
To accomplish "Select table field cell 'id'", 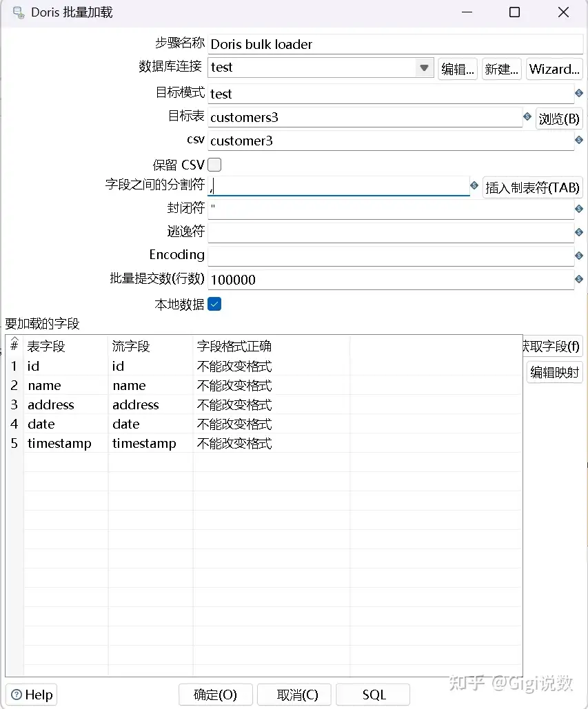I will (65, 367).
